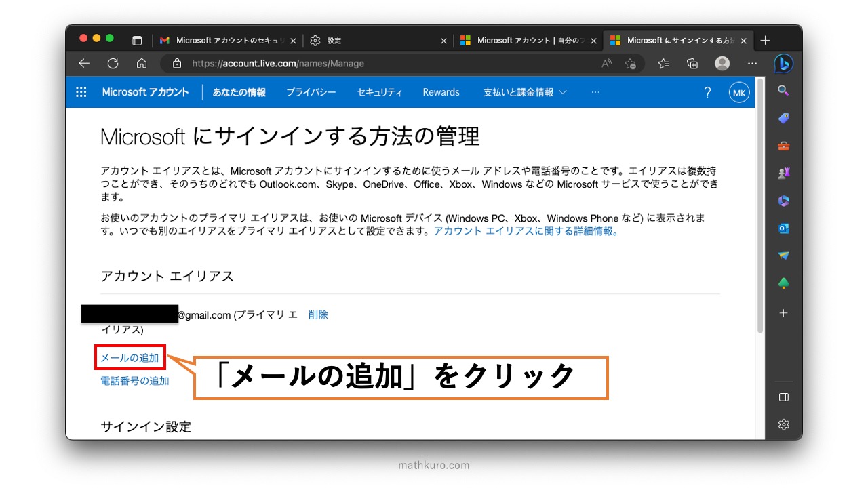Click the アカウント エイリアス heading text

[x=167, y=276]
